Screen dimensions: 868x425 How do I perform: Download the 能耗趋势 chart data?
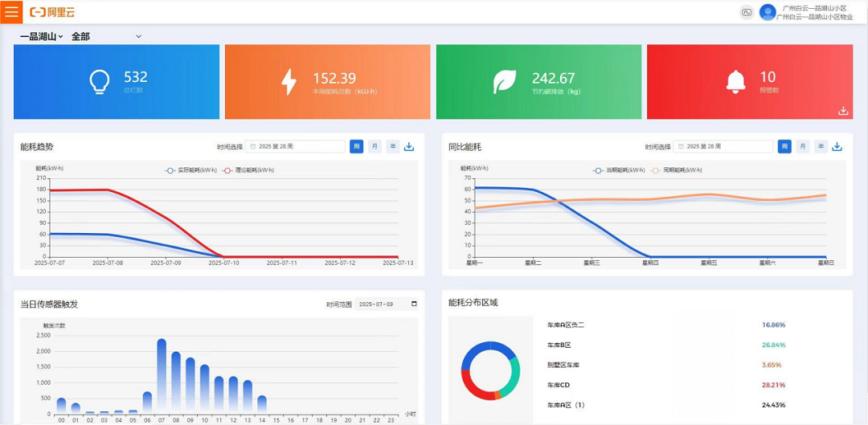tap(409, 146)
